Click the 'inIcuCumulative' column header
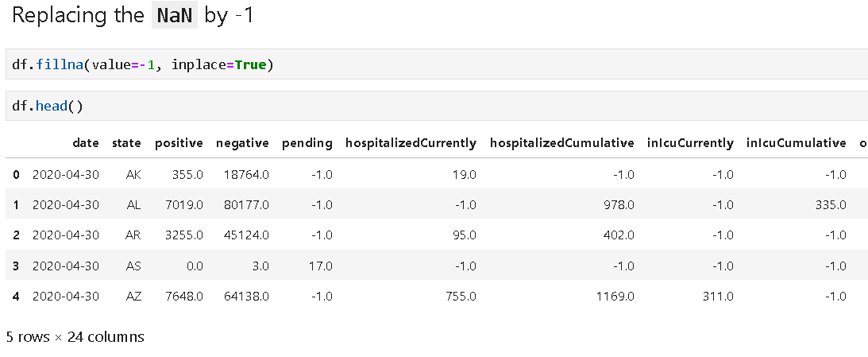This screenshot has height=357, width=868. pos(796,143)
